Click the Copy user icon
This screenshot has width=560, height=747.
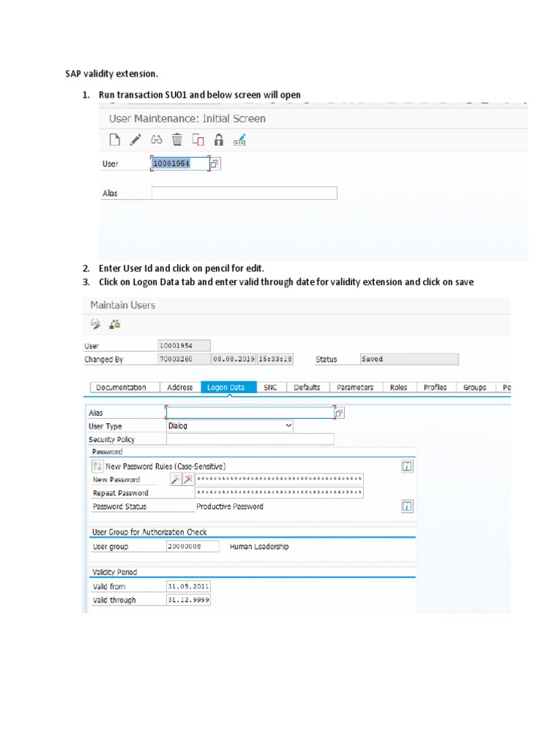[x=198, y=139]
